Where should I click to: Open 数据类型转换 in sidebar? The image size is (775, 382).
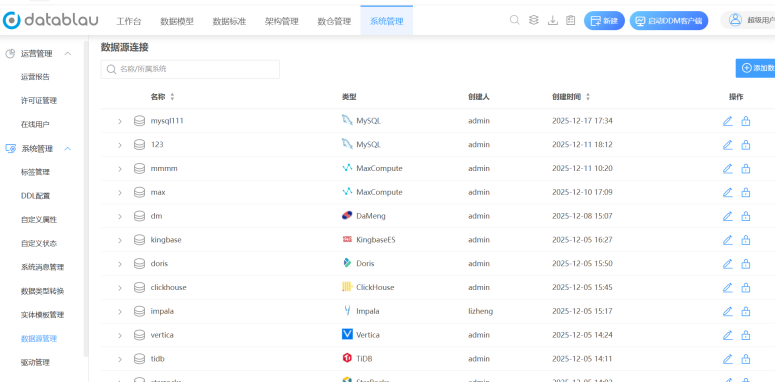43,291
